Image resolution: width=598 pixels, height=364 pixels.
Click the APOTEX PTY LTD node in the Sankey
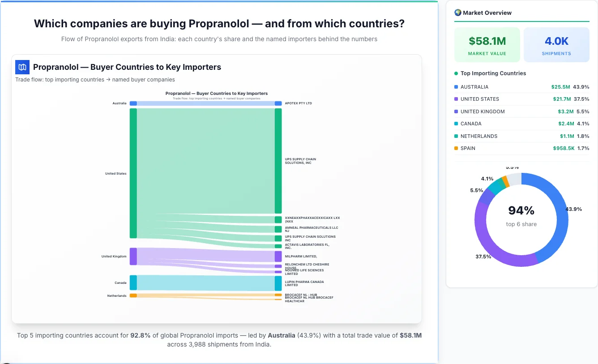coord(278,103)
